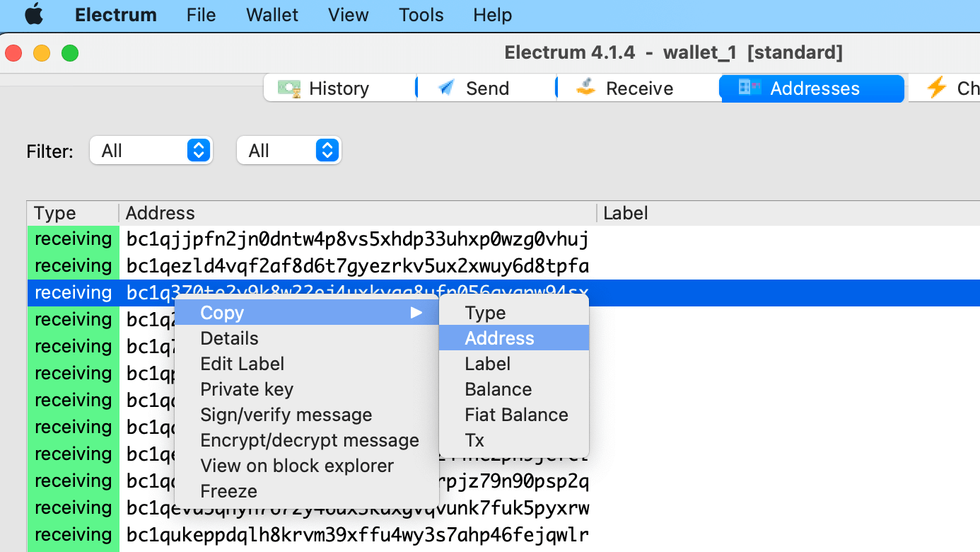Select View on block explorer
Viewport: 980px width, 552px height.
pyautogui.click(x=306, y=466)
